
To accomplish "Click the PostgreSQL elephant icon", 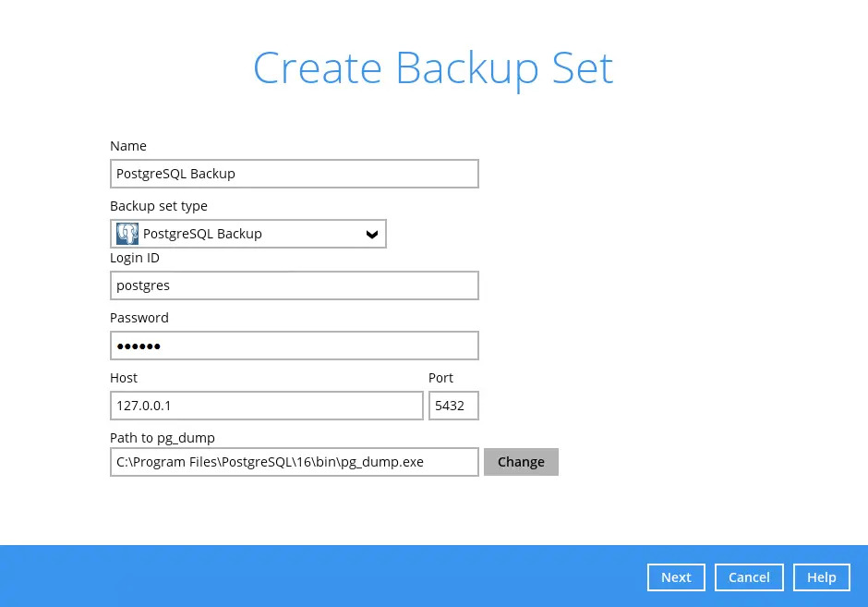I will pyautogui.click(x=127, y=234).
